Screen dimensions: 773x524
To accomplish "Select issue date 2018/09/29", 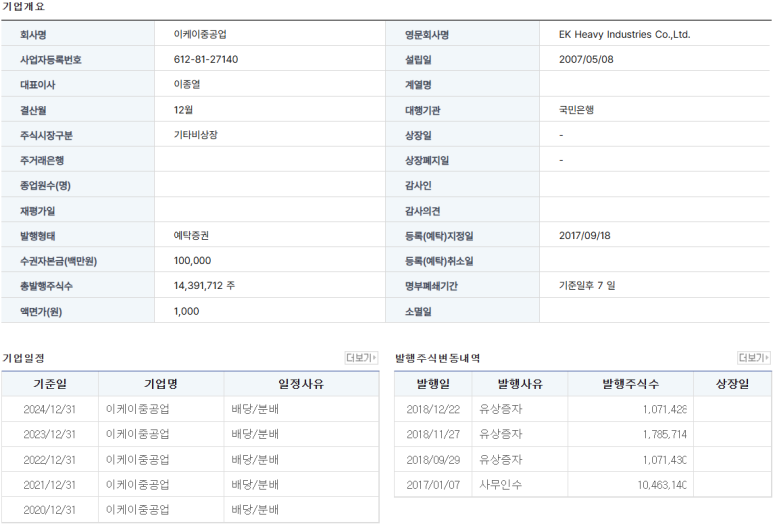I will [433, 460].
